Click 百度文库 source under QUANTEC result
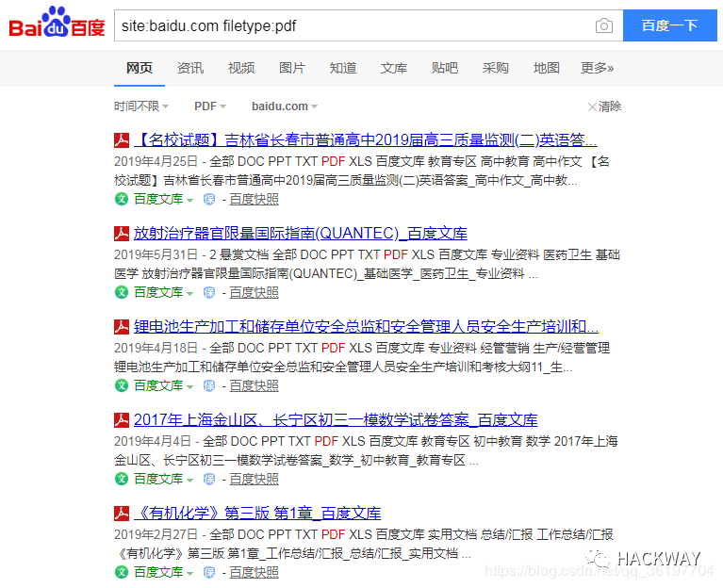 tap(158, 292)
